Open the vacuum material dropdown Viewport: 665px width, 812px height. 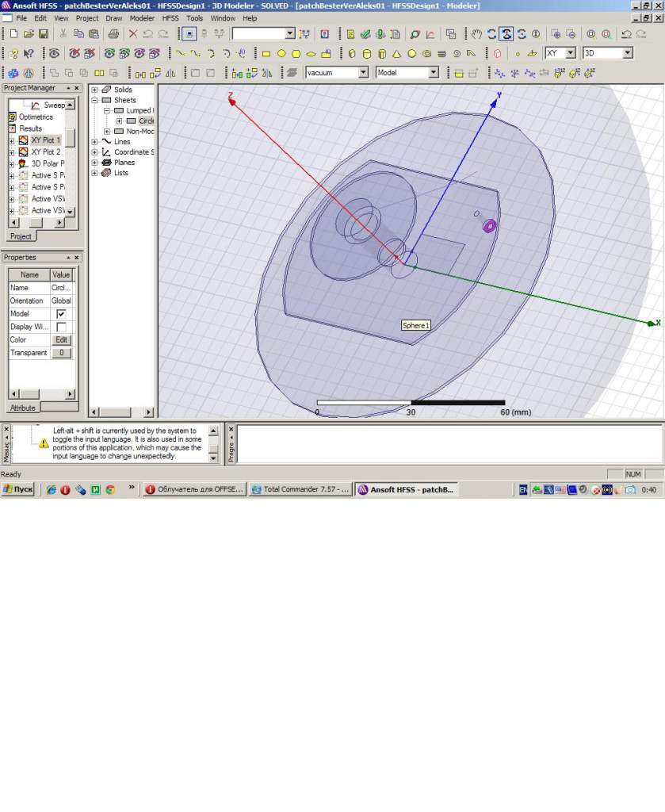coord(363,72)
